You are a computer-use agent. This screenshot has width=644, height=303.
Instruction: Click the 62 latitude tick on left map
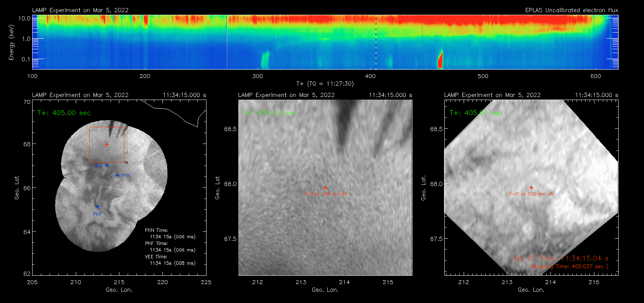pos(27,273)
